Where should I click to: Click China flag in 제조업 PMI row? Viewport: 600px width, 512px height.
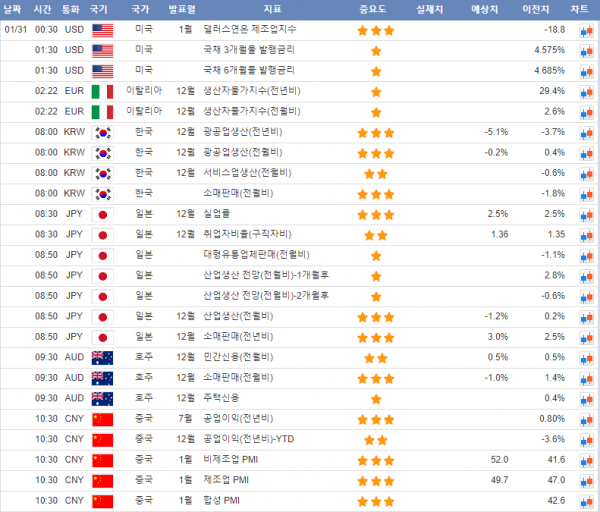[x=102, y=480]
